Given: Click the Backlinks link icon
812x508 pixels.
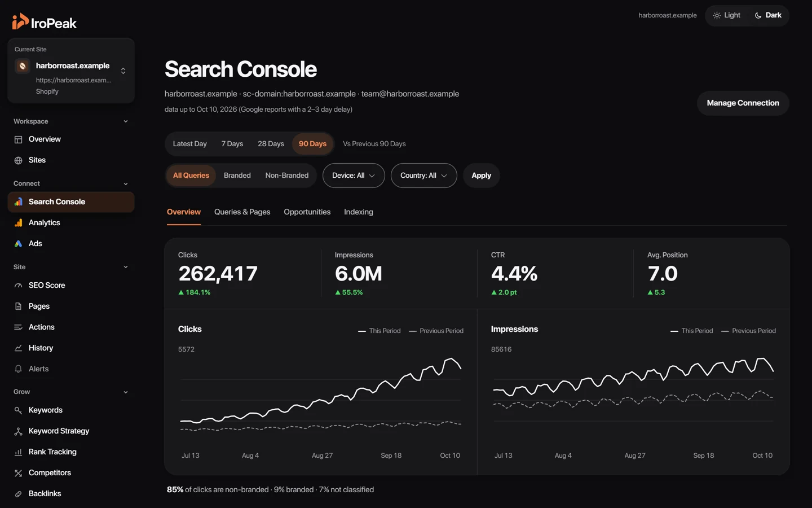Looking at the screenshot, I should [x=18, y=494].
